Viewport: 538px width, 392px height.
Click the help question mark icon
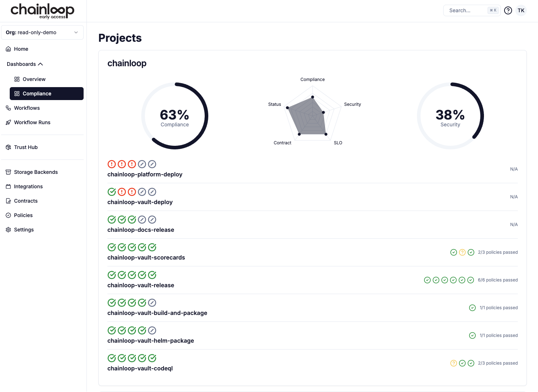[x=508, y=10]
